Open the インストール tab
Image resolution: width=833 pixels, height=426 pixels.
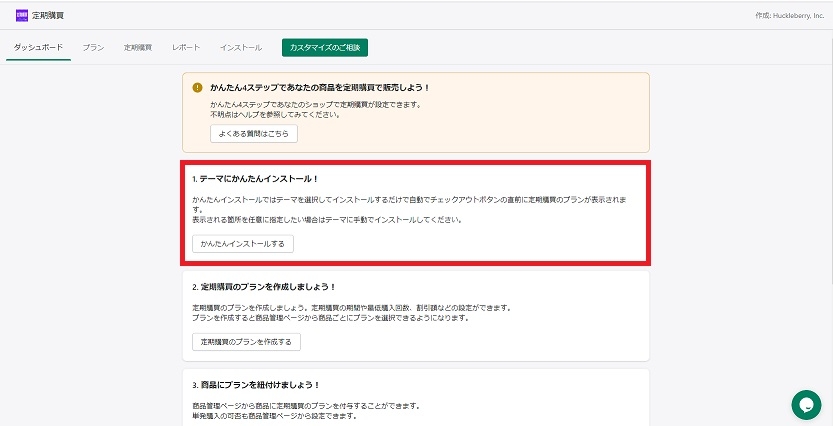pyautogui.click(x=241, y=48)
